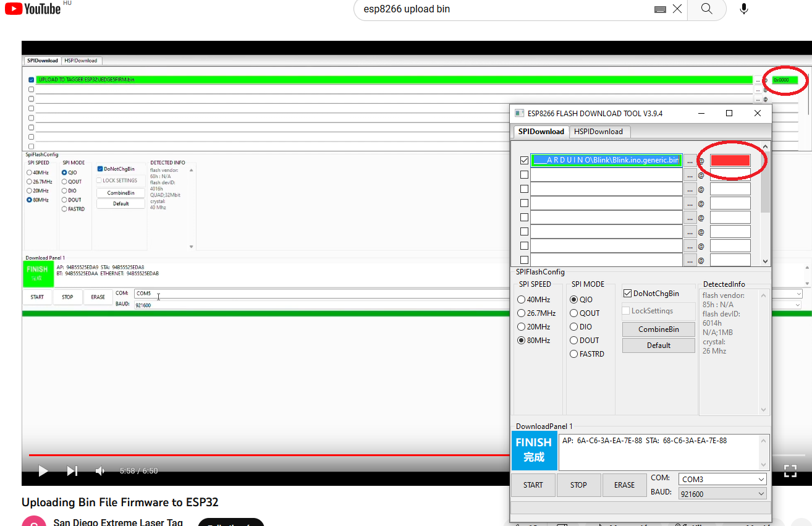Viewport: 812px width, 526px height.
Task: Click the CombineBin button
Action: 659,329
